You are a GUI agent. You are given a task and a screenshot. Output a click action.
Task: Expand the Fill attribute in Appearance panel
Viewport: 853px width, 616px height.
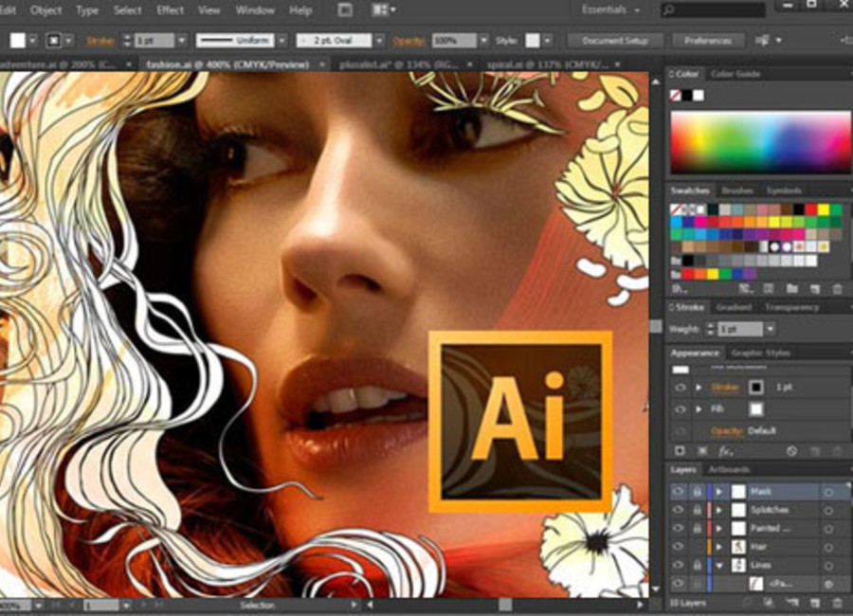(x=699, y=409)
